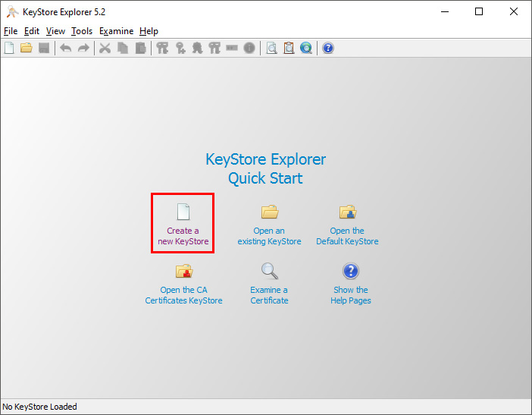Click the Generate Key Pair toolbar icon
532x415 pixels.
point(162,48)
